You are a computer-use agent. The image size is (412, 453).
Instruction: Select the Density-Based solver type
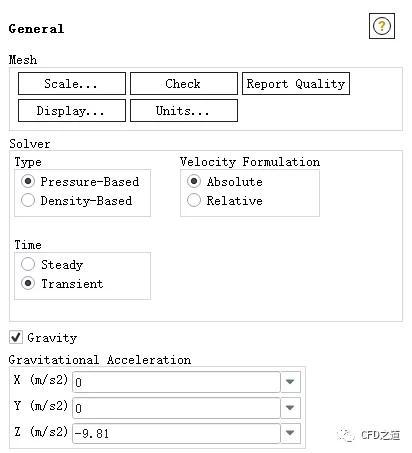pos(28,200)
